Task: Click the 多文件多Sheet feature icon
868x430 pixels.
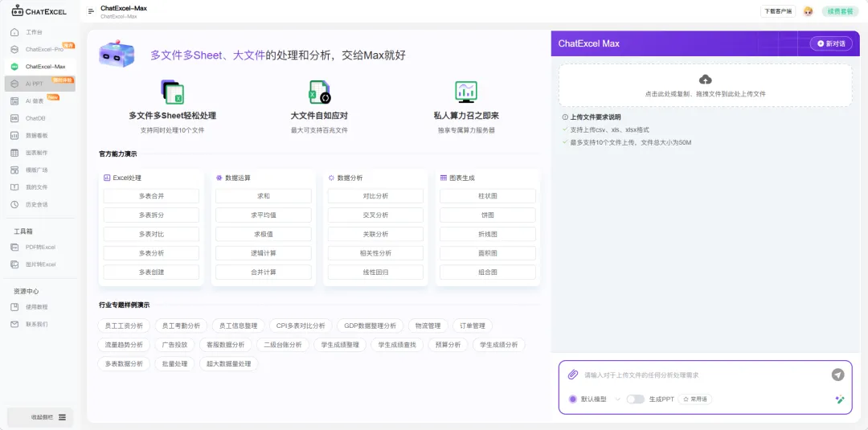Action: click(172, 92)
